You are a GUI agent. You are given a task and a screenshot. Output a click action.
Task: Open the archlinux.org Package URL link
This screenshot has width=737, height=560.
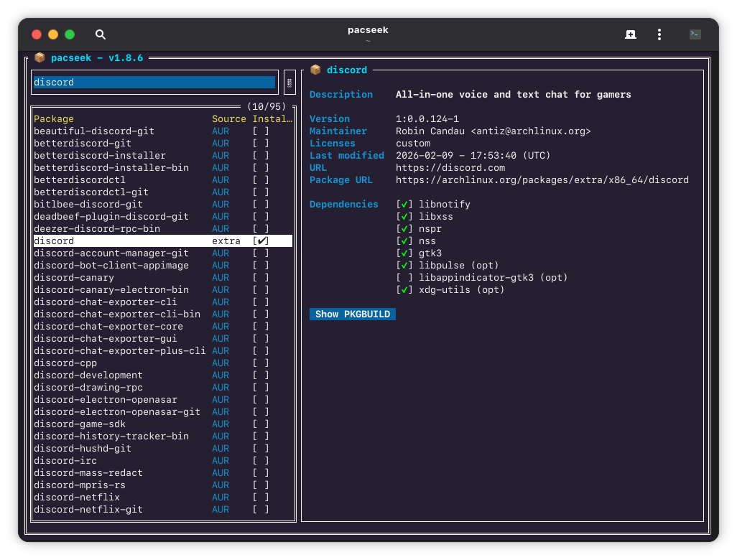pos(542,180)
